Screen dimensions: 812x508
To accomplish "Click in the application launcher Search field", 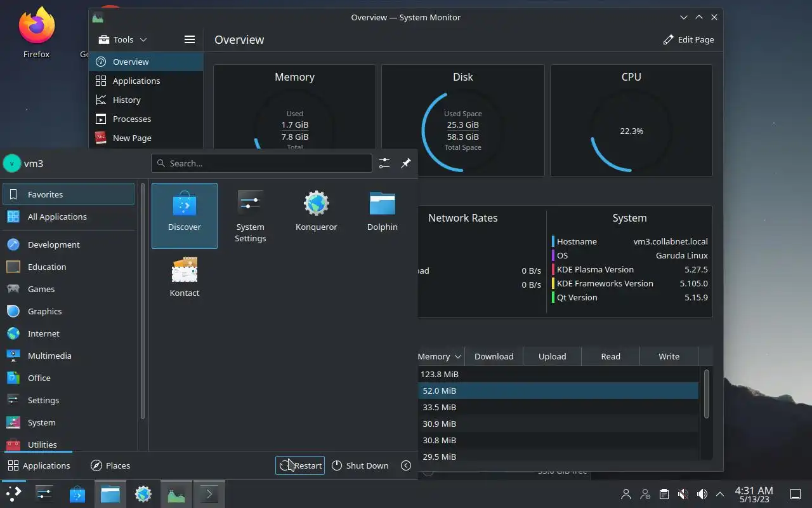I will coord(261,163).
